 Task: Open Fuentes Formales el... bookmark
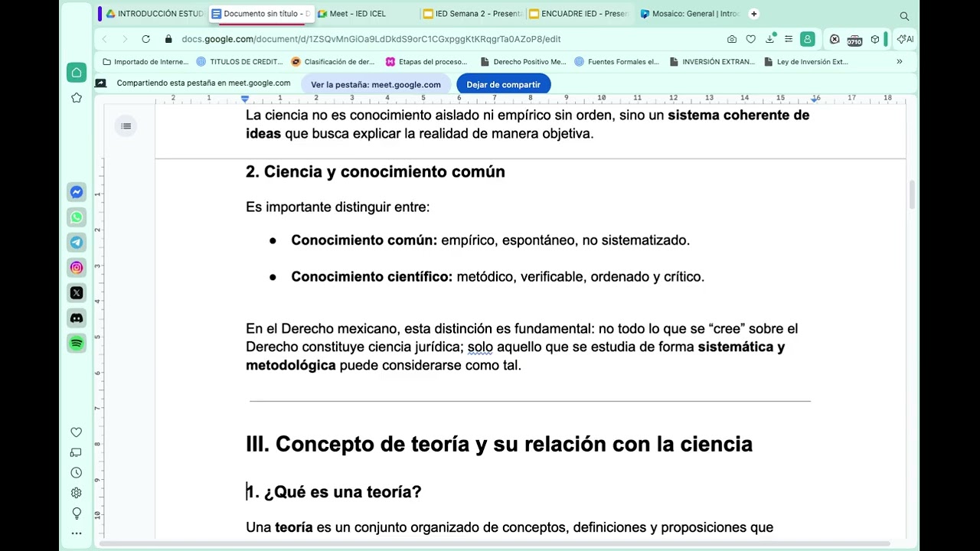(617, 62)
